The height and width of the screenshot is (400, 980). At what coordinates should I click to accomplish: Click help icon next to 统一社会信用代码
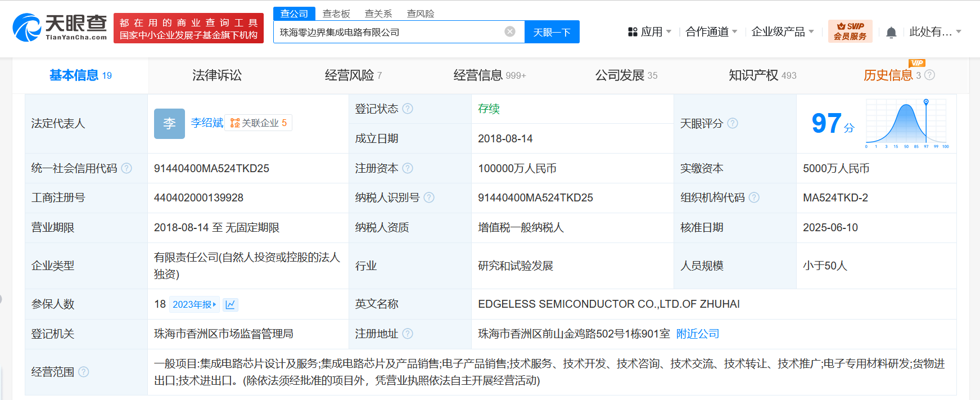[127, 168]
